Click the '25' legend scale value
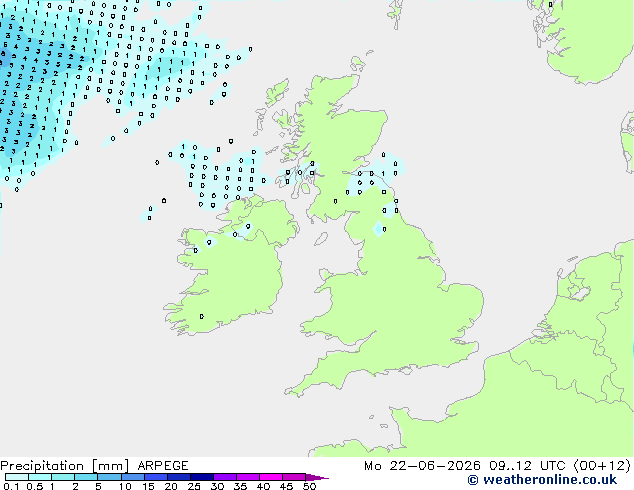Image resolution: width=634 pixels, height=490 pixels. pyautogui.click(x=194, y=486)
